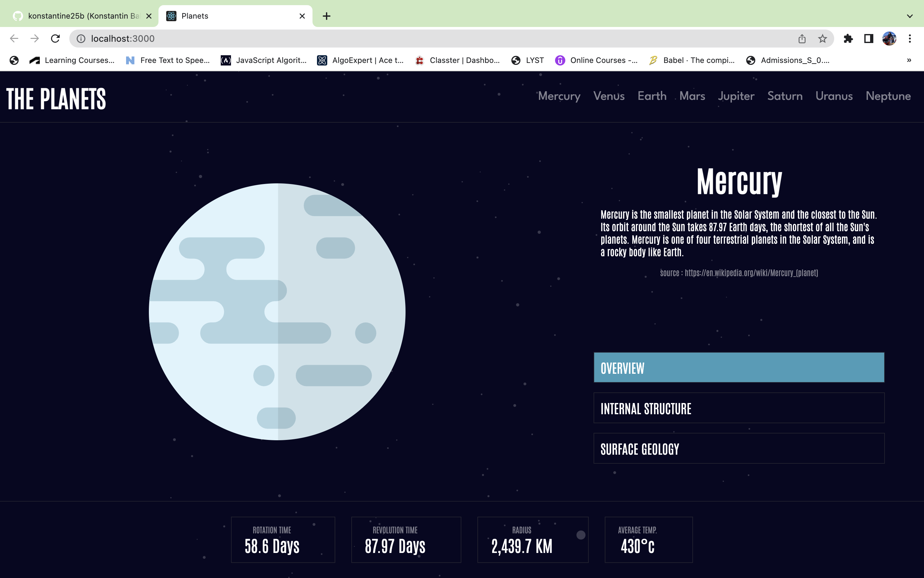Select Jupiter in the planet navigation
The image size is (924, 578).
click(736, 96)
